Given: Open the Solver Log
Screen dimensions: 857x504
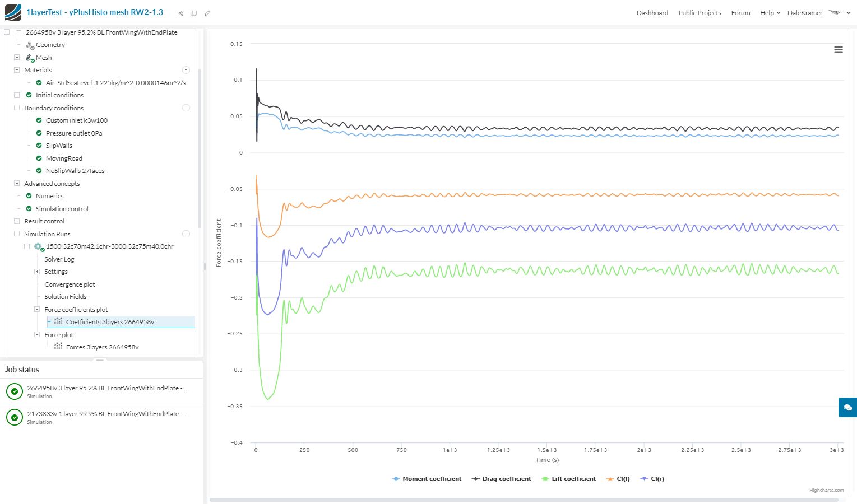Looking at the screenshot, I should (59, 259).
